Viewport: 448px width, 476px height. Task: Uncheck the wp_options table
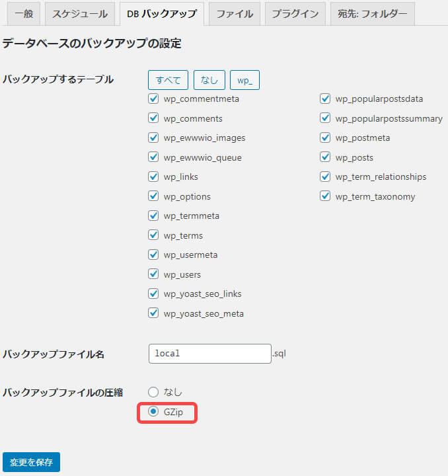tap(154, 196)
